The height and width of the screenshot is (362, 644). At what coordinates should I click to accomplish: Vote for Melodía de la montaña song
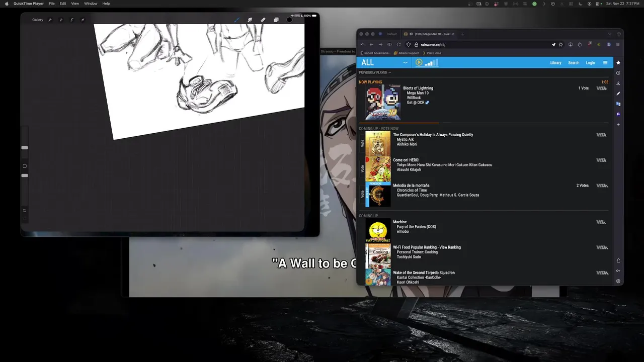[x=362, y=194]
